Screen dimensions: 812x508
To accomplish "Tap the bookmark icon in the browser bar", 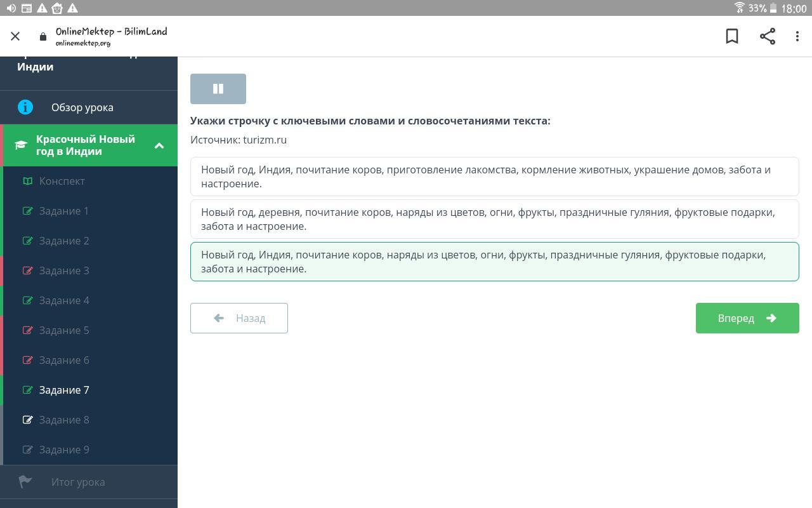I will pos(732,36).
